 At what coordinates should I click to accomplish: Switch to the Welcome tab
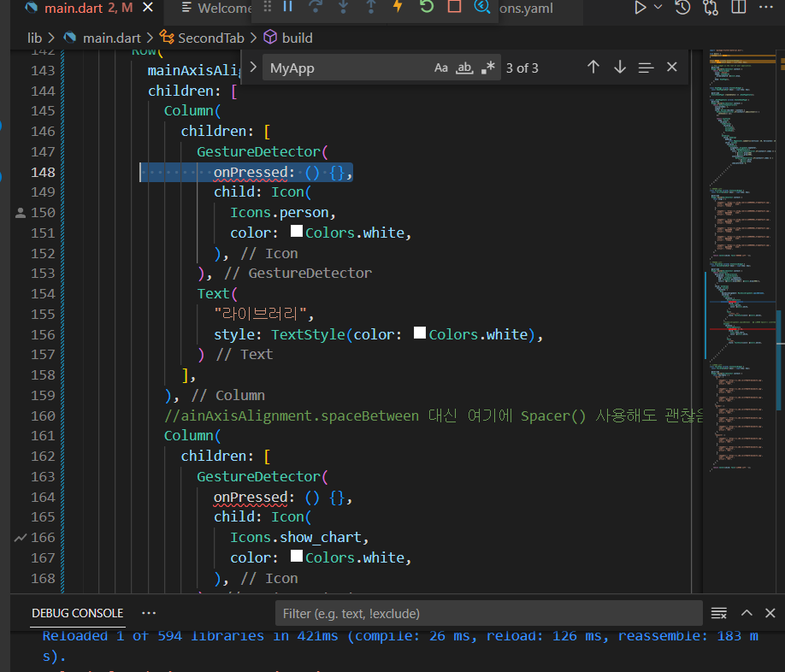(x=216, y=8)
